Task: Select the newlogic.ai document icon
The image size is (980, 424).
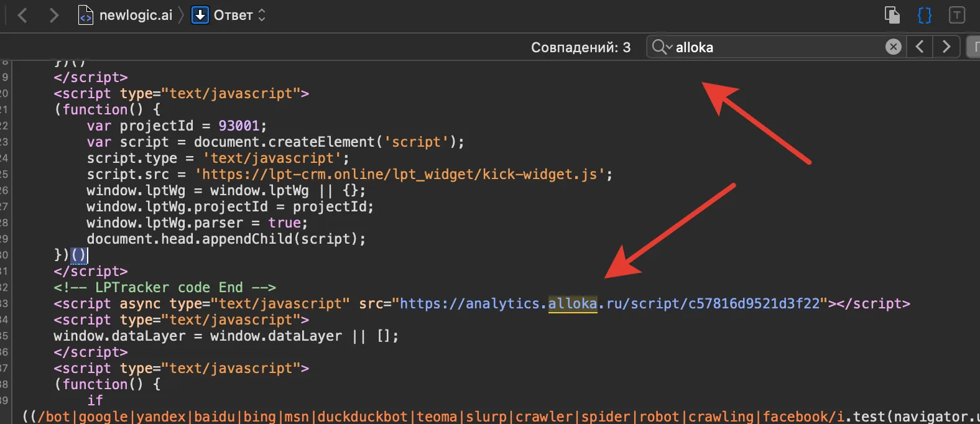Action: (85, 15)
